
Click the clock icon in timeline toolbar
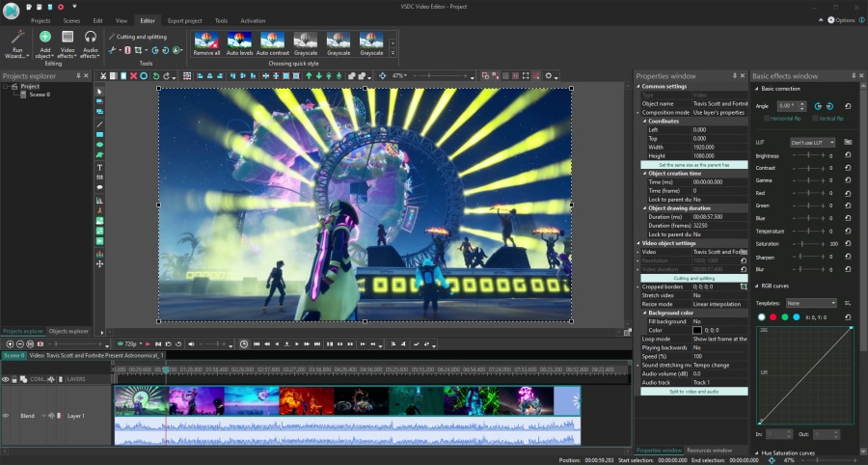(244, 343)
